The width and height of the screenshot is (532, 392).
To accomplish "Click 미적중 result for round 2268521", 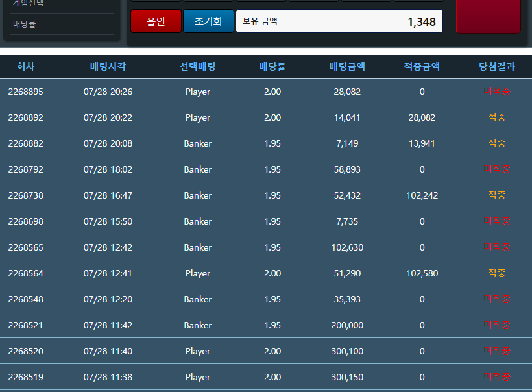I will coord(497,325).
